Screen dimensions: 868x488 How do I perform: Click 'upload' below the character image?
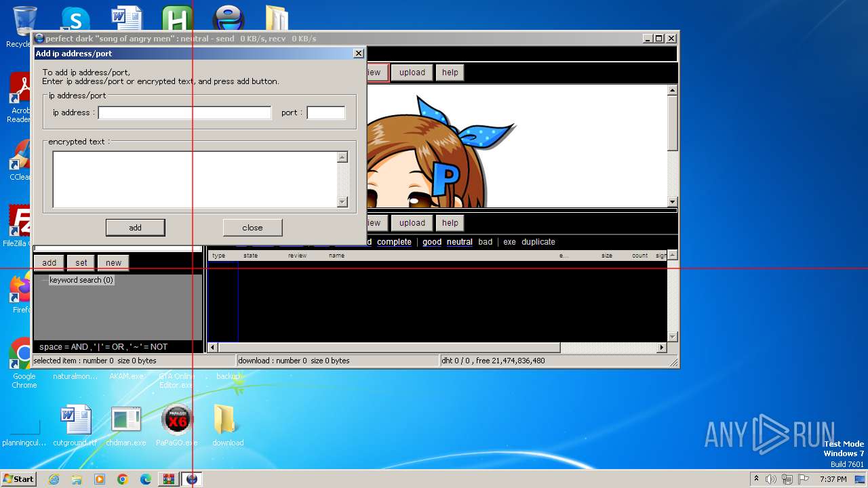[x=412, y=223]
